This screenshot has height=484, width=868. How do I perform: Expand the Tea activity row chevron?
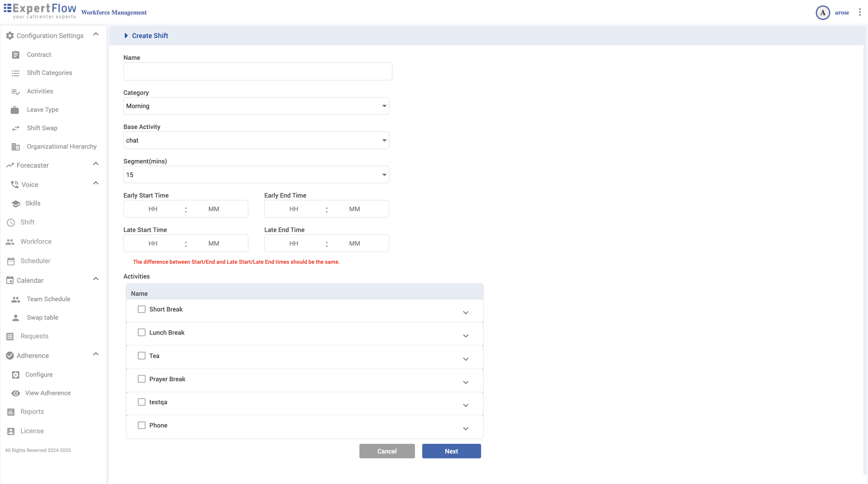[x=466, y=359]
